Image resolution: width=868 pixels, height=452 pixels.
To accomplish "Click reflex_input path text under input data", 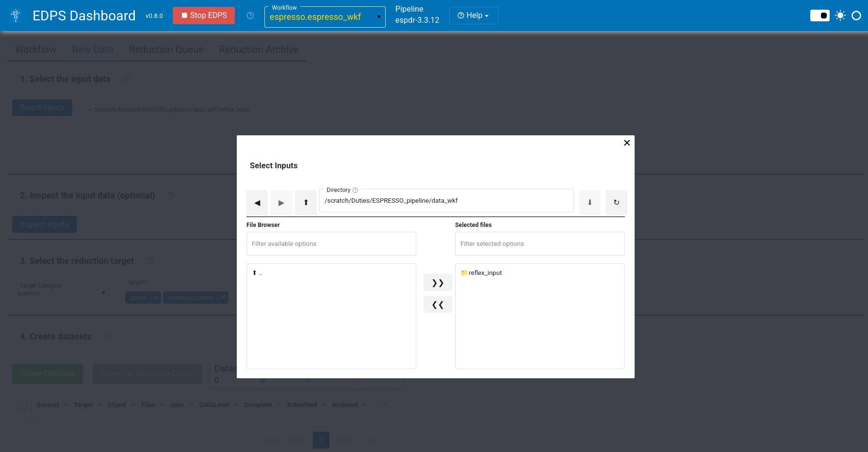I will point(172,110).
